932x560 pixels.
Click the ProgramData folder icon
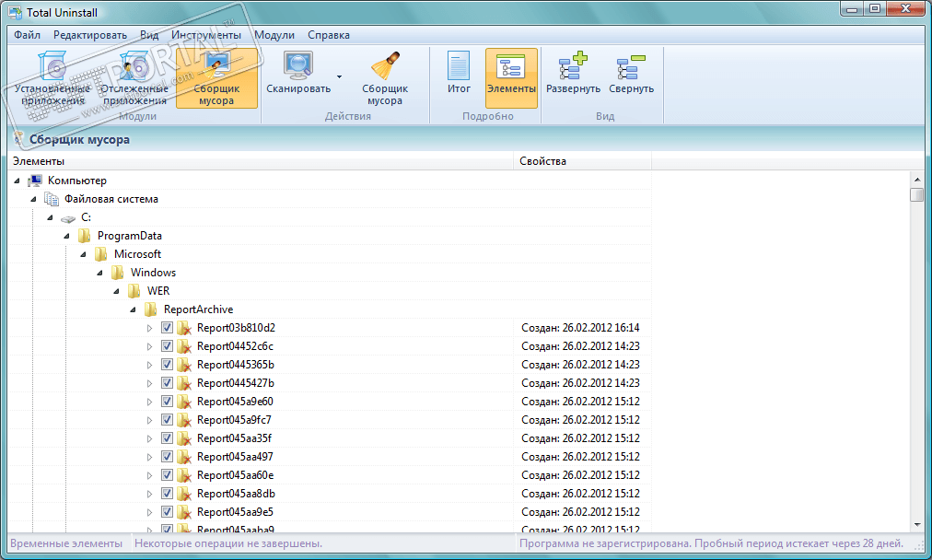coord(85,236)
